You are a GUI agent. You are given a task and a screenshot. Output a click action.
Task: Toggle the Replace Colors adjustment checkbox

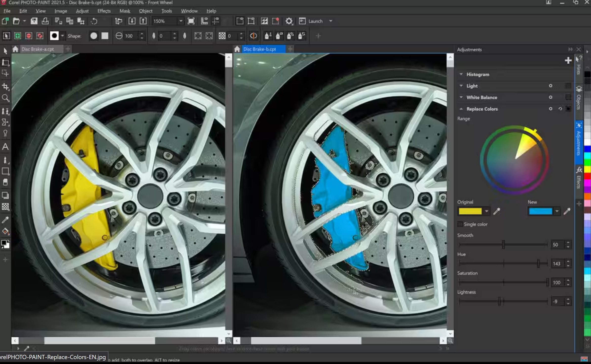[x=568, y=109]
